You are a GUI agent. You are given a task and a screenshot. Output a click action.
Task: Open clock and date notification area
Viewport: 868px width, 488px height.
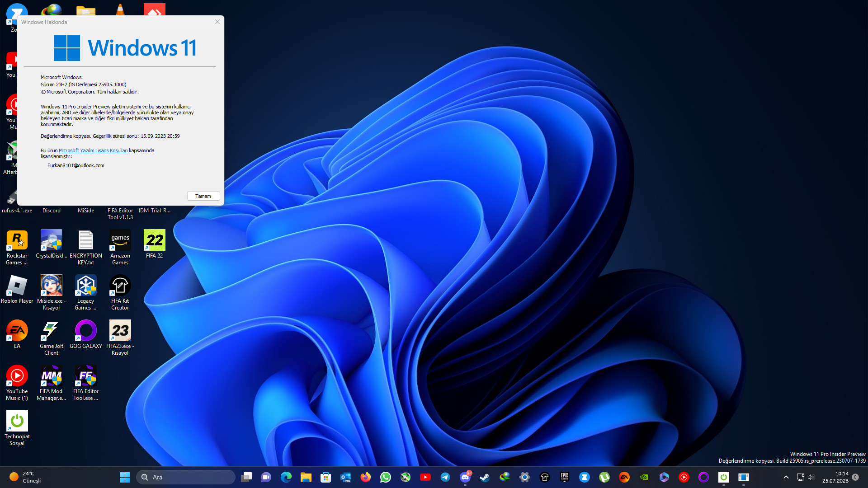pyautogui.click(x=835, y=477)
